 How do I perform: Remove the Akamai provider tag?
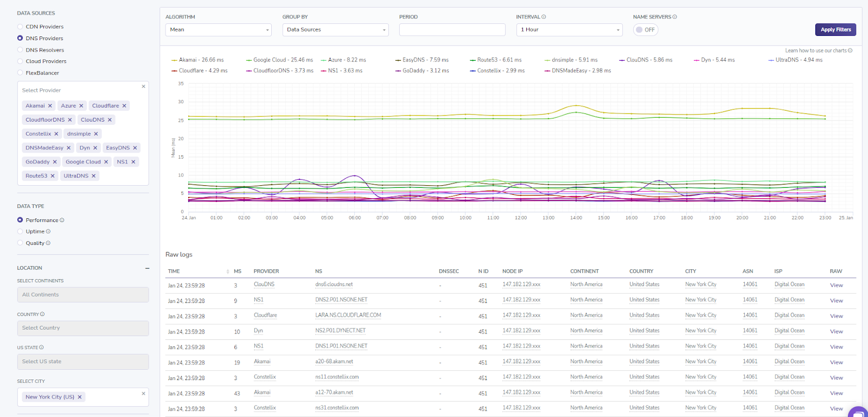[x=50, y=106]
